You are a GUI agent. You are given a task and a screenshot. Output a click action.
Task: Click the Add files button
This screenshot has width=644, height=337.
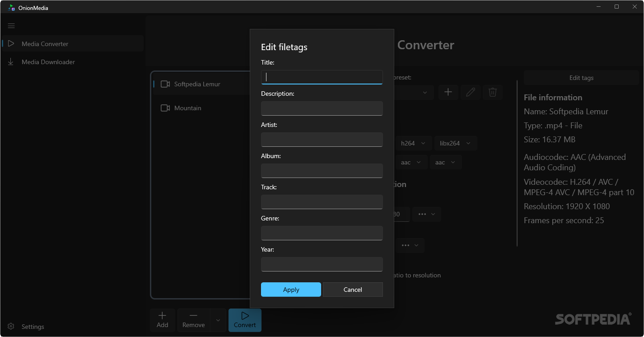[x=163, y=320]
